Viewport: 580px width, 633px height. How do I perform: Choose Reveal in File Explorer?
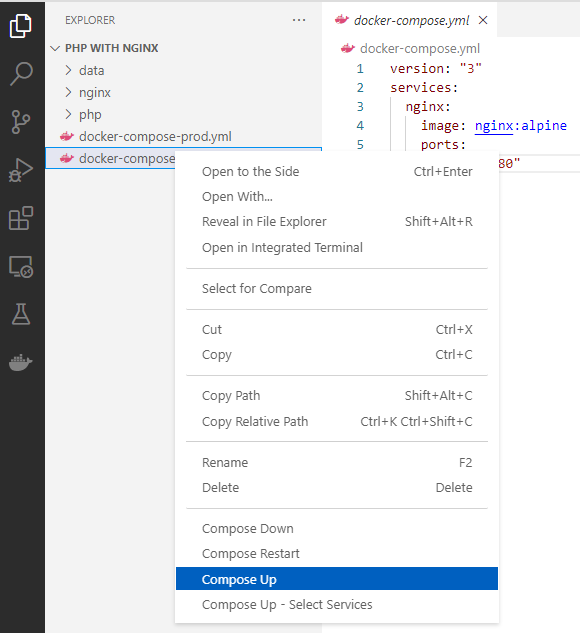pyautogui.click(x=337, y=222)
